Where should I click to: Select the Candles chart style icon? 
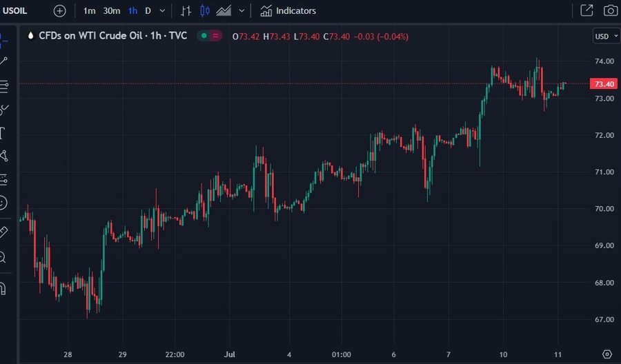[x=204, y=11]
